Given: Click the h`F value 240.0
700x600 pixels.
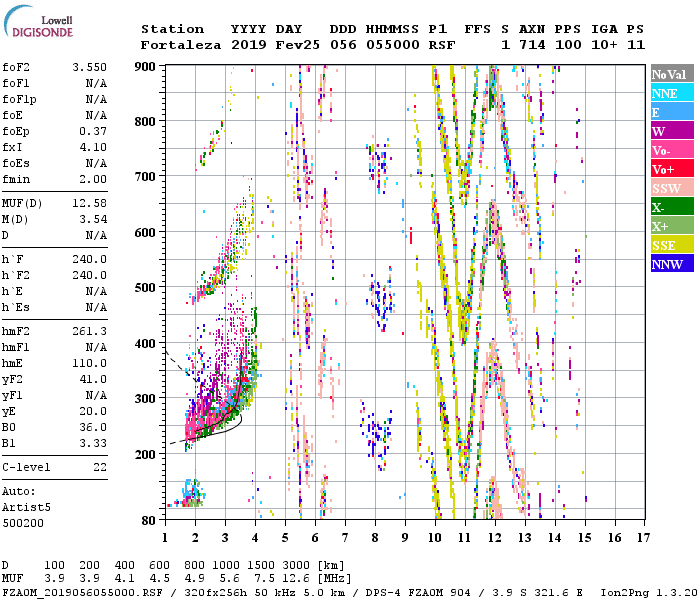Looking at the screenshot, I should 90,259.
